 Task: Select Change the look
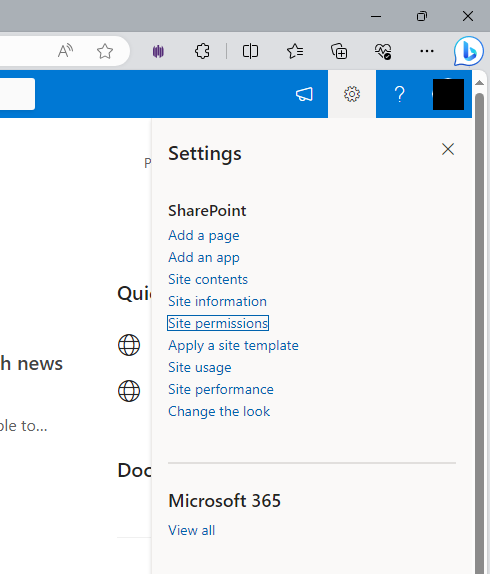(219, 411)
